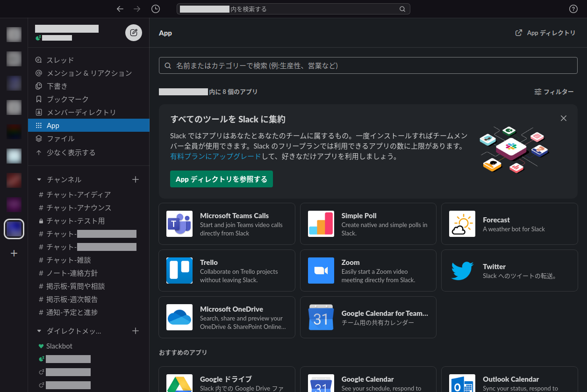This screenshot has height=392, width=587.
Task: Select the Twitter app icon
Action: pos(462,271)
